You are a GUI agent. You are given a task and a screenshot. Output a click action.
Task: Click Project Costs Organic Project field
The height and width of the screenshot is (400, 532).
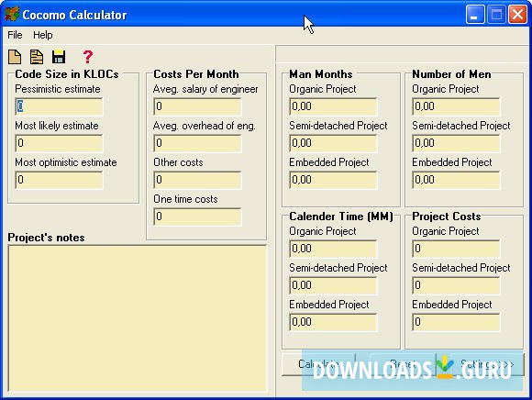tap(456, 249)
